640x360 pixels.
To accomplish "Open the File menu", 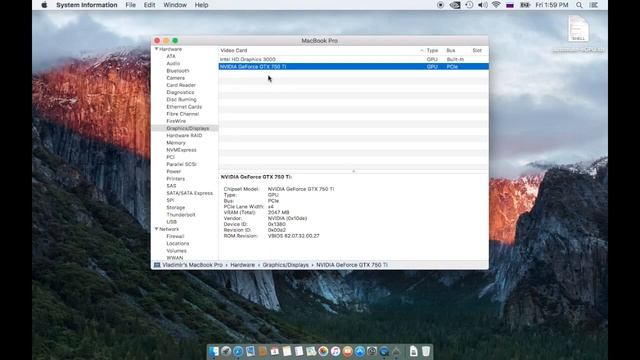I will [131, 5].
